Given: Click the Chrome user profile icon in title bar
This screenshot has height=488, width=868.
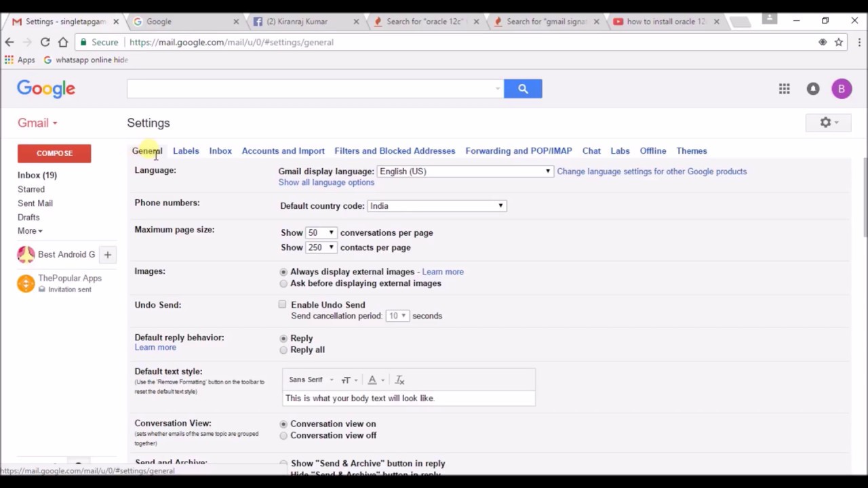Looking at the screenshot, I should (x=769, y=19).
